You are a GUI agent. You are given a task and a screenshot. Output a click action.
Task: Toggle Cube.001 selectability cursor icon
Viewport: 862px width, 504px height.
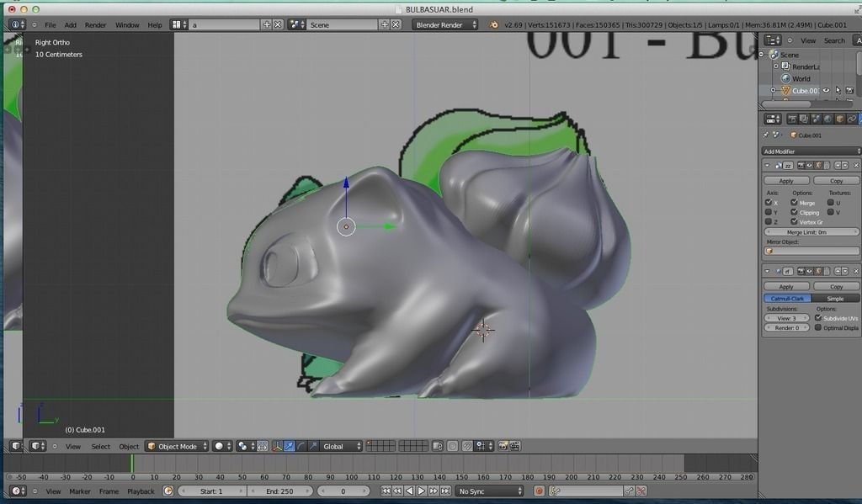click(x=838, y=90)
